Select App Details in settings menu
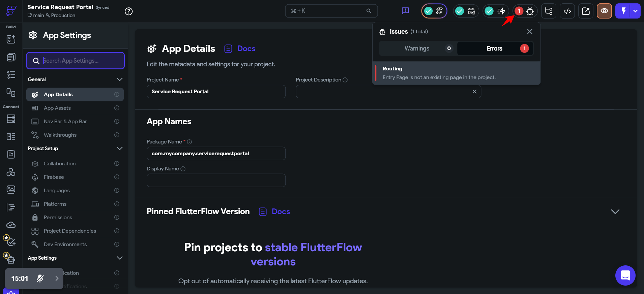The height and width of the screenshot is (294, 644). click(75, 95)
